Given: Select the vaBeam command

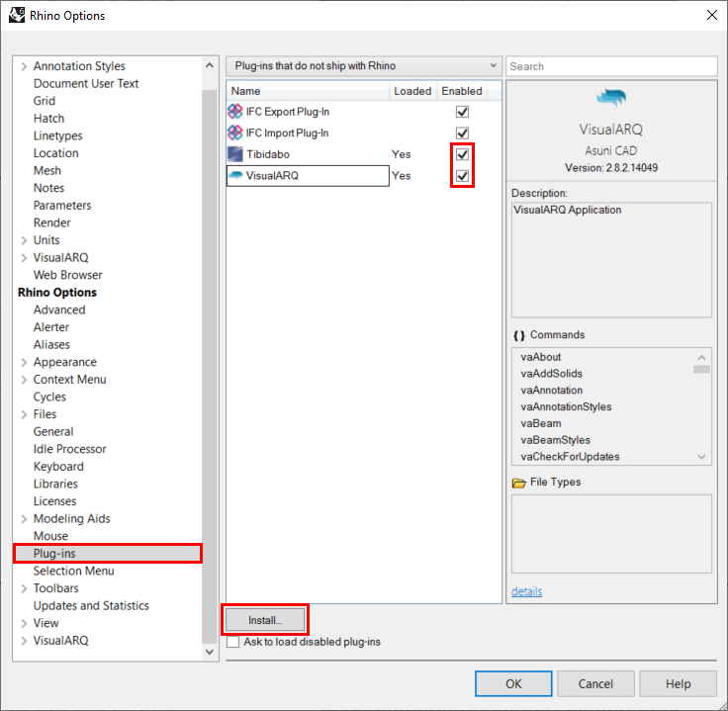Looking at the screenshot, I should tap(541, 423).
